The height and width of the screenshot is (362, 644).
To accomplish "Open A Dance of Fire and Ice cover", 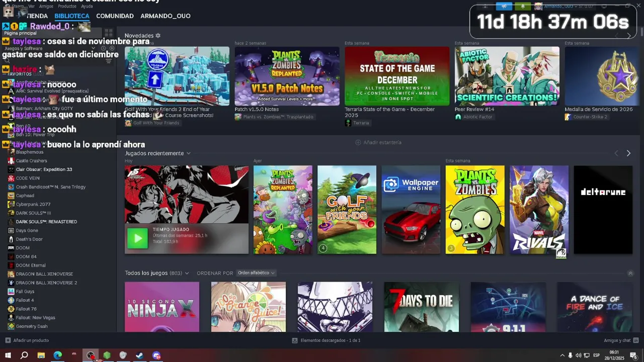I will (594, 307).
